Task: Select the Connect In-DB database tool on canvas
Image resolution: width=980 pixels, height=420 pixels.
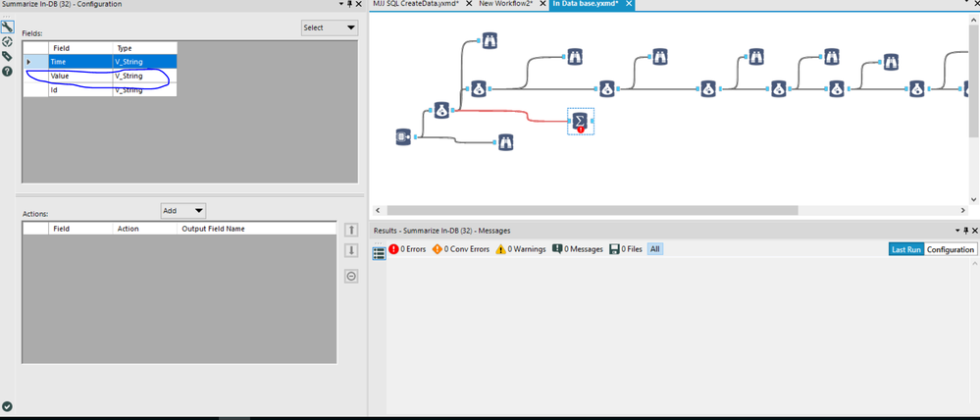Action: coord(403,136)
